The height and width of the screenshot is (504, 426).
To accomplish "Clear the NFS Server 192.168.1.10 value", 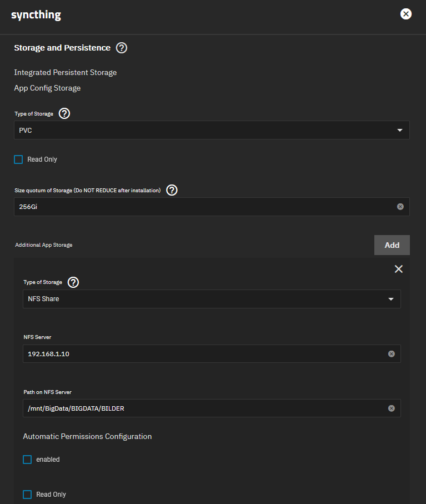I will pos(392,354).
